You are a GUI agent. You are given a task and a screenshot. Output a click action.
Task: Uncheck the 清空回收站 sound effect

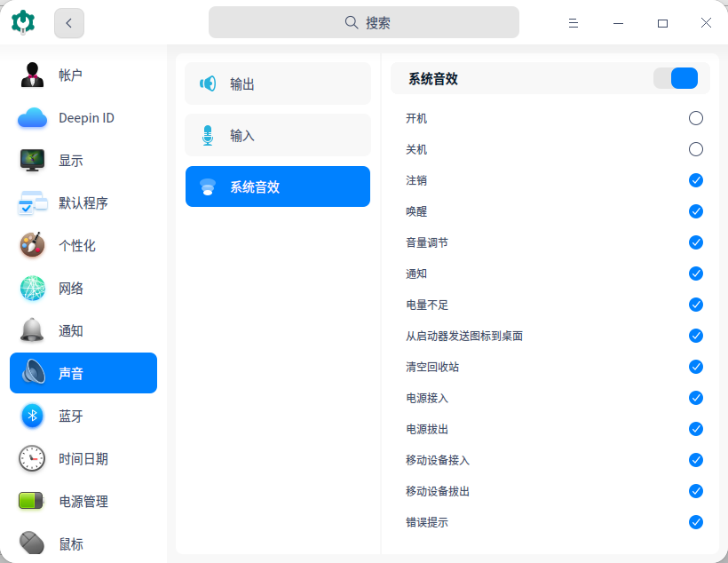(696, 367)
